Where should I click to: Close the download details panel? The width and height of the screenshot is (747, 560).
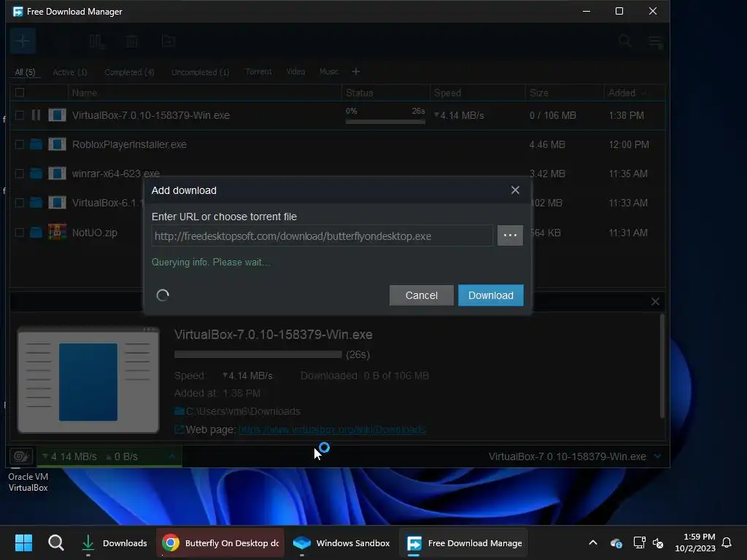(655, 301)
